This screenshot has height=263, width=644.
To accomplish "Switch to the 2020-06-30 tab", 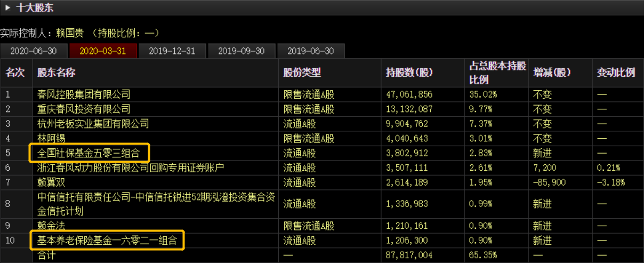I will [x=34, y=51].
